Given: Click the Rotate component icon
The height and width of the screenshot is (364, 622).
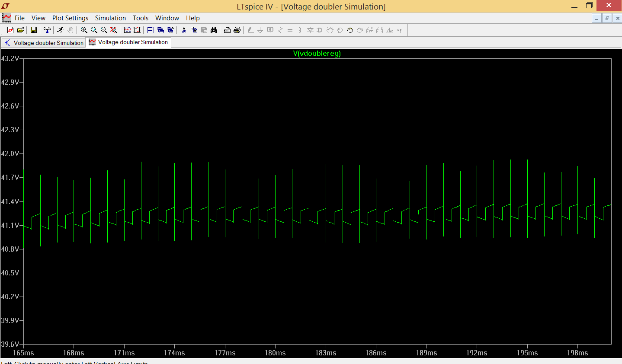Looking at the screenshot, I should pos(370,30).
